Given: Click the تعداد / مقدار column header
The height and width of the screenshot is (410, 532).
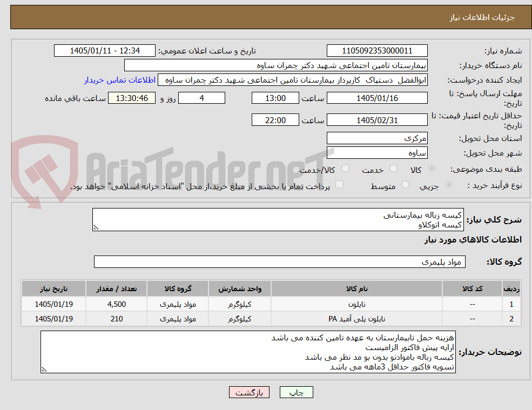Looking at the screenshot, I should point(116,288).
